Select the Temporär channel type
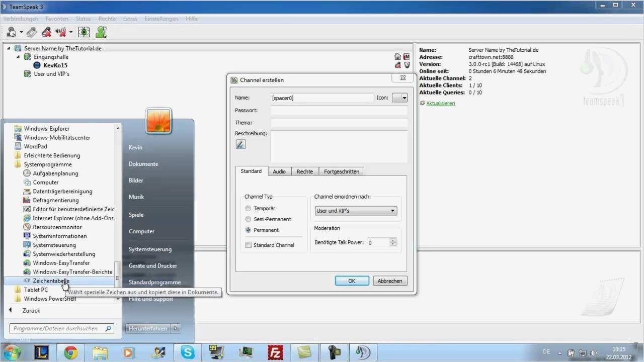Image resolution: width=644 pixels, height=362 pixels. pos(248,208)
